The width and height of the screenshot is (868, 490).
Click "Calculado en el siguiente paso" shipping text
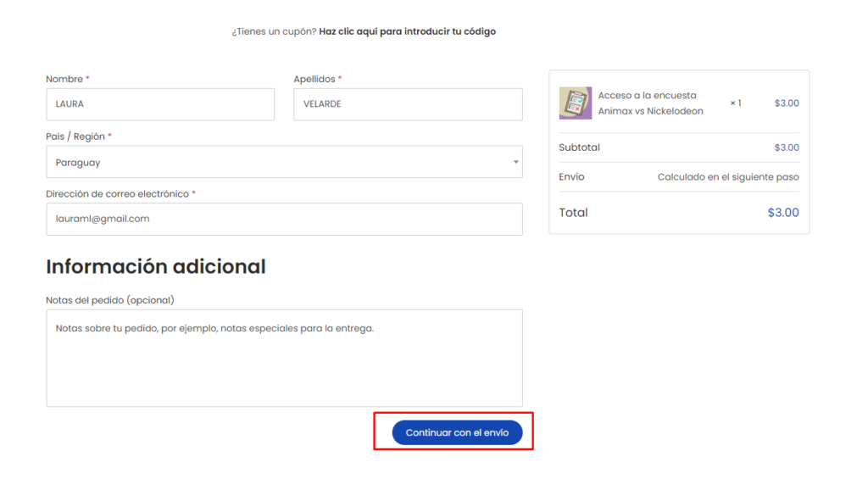(x=727, y=177)
